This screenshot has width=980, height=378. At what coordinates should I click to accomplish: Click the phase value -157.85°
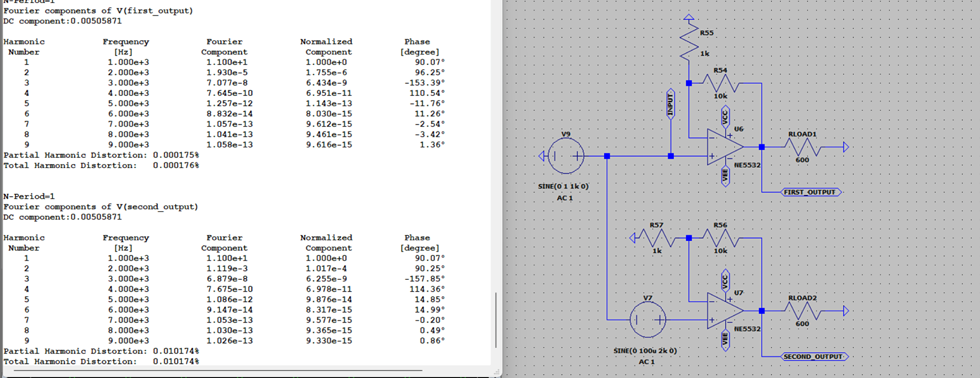(425, 279)
